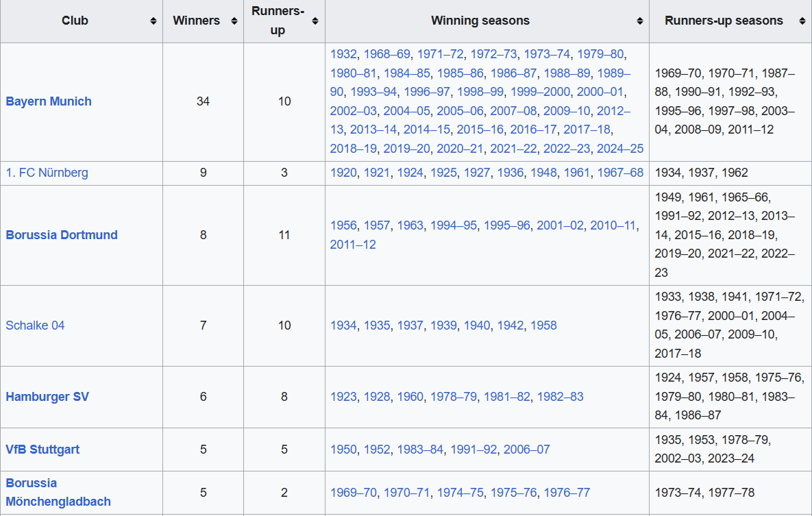Select Borussia Dortmund runners-up count 11
812x516 pixels.
[x=284, y=234]
